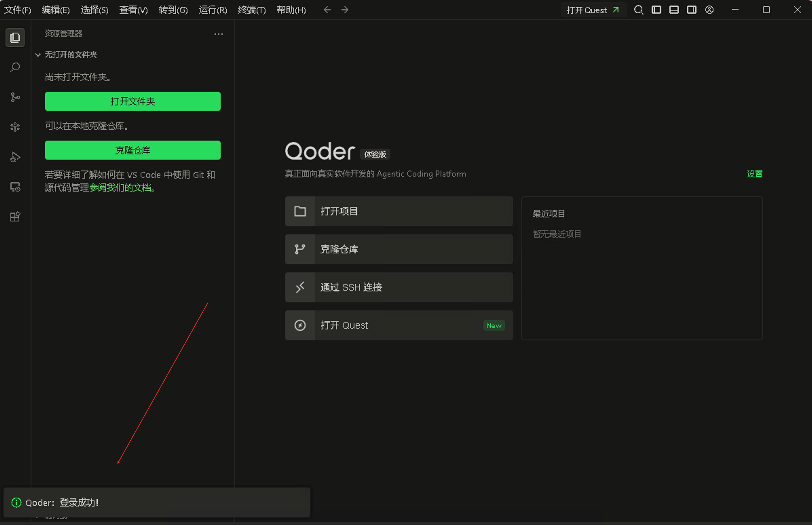Open the 运行(R) menu
Screen dimensions: 812x525
[213, 10]
